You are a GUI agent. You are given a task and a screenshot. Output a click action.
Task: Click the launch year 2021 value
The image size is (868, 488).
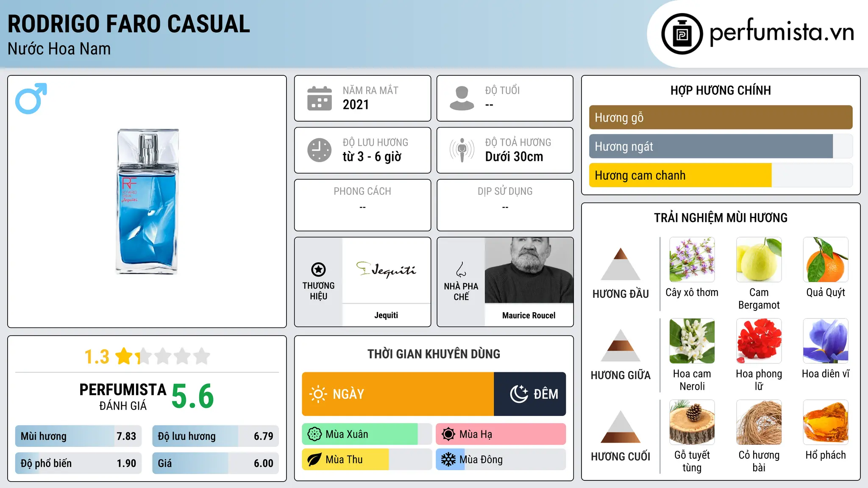[356, 105]
